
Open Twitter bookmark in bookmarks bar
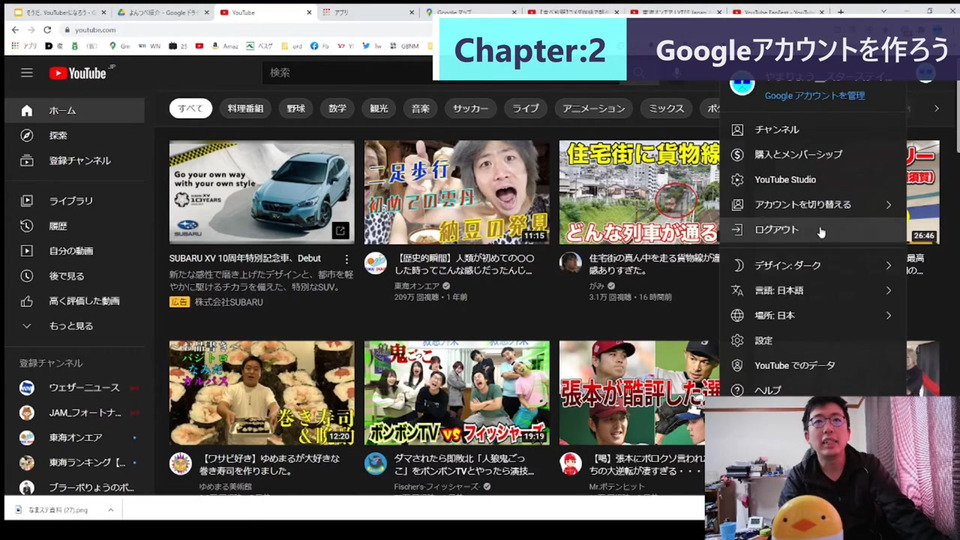(x=370, y=46)
